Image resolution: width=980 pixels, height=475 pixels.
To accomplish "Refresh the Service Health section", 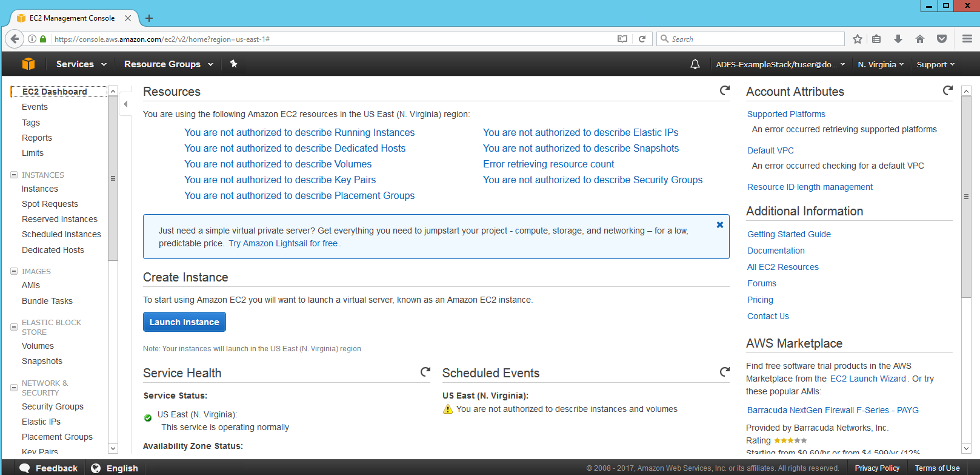I will coord(425,371).
